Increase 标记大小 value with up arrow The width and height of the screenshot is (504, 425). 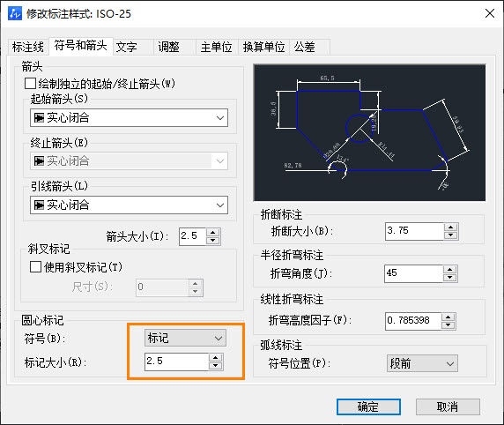(x=215, y=358)
